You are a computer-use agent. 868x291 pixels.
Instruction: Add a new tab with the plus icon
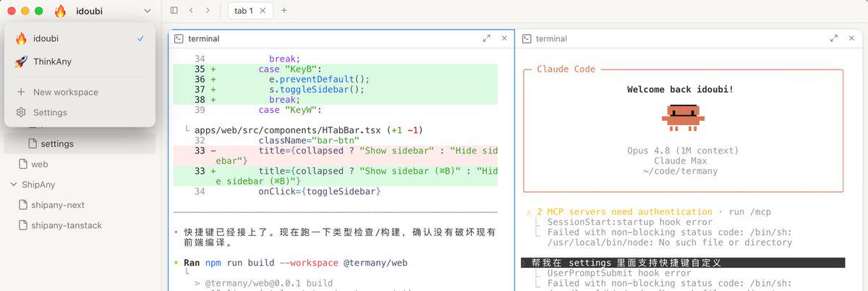[x=284, y=11]
